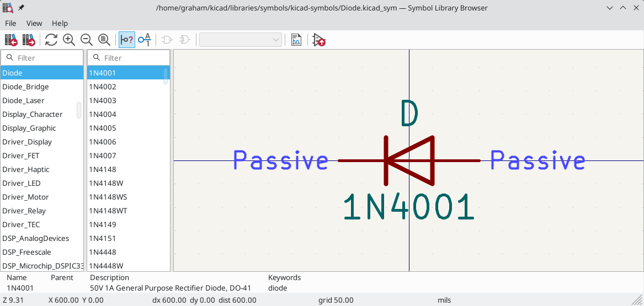Select Diode_Bridge library in list
This screenshot has height=306, width=644.
pos(25,87)
